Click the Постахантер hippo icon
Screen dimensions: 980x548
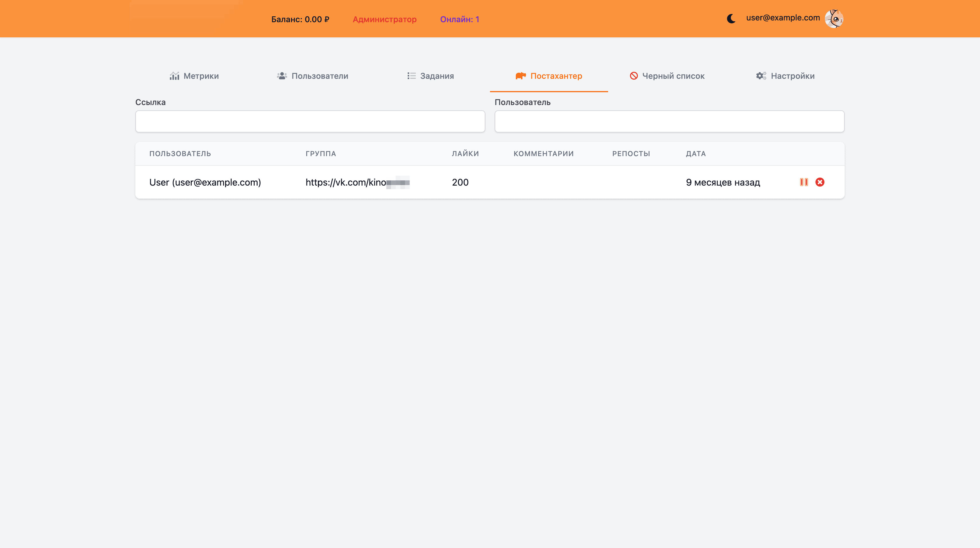520,76
